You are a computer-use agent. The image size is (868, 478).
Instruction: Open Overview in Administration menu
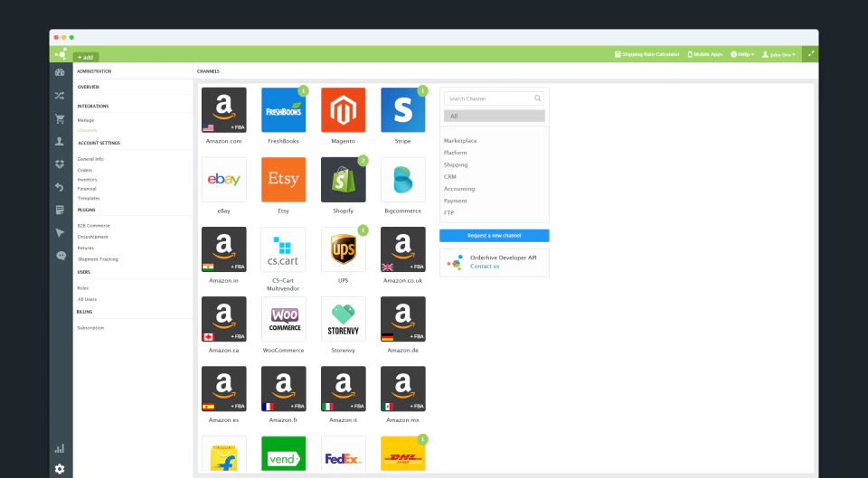coord(89,87)
